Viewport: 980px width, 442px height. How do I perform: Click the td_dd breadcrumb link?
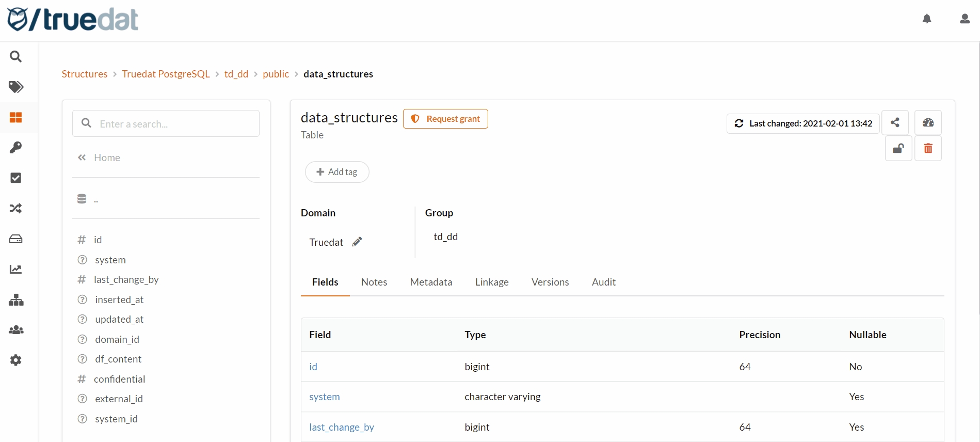pyautogui.click(x=236, y=74)
